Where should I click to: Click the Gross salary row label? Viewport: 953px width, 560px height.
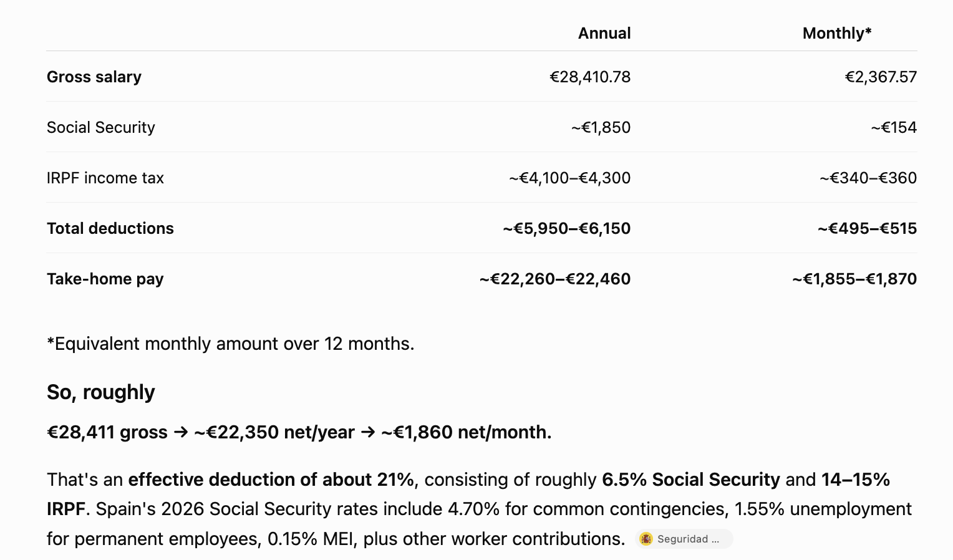point(94,77)
